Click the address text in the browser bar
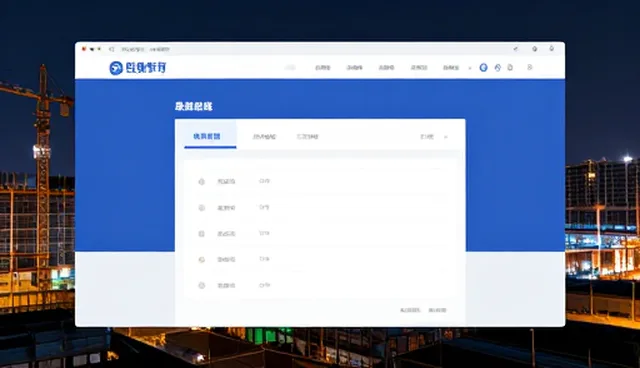 point(145,49)
